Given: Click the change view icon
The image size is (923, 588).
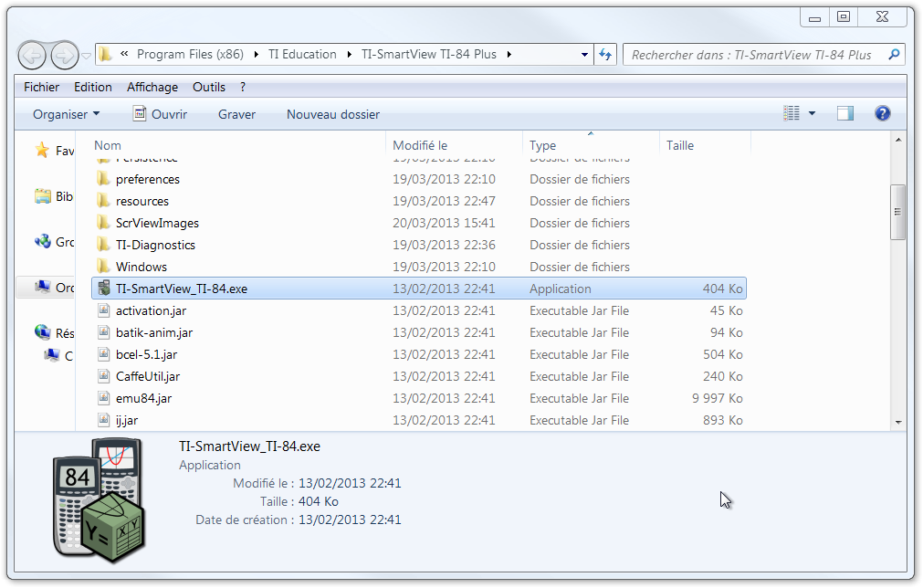Looking at the screenshot, I should coord(792,113).
